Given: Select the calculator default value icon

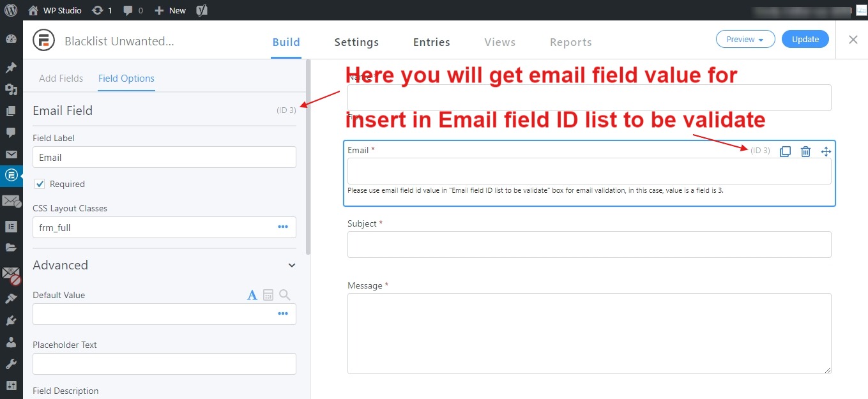Looking at the screenshot, I should (268, 295).
